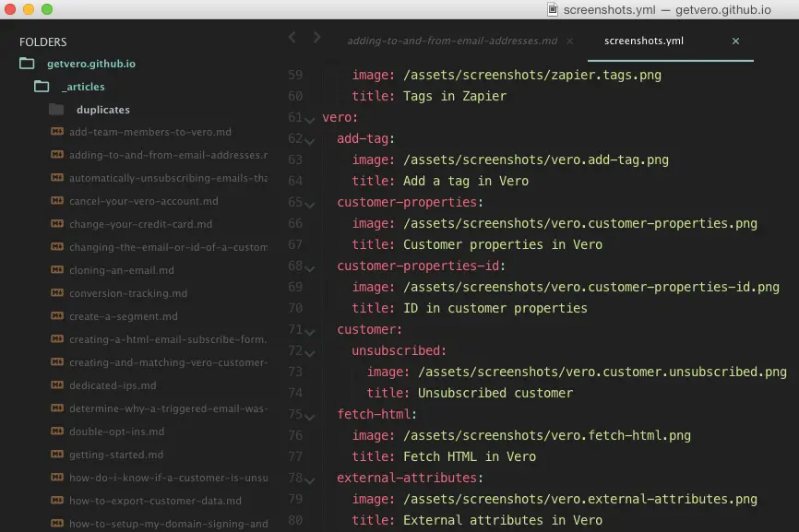Click the getvero.github.io folder icon
Screen dimensions: 799x532
[x=27, y=64]
